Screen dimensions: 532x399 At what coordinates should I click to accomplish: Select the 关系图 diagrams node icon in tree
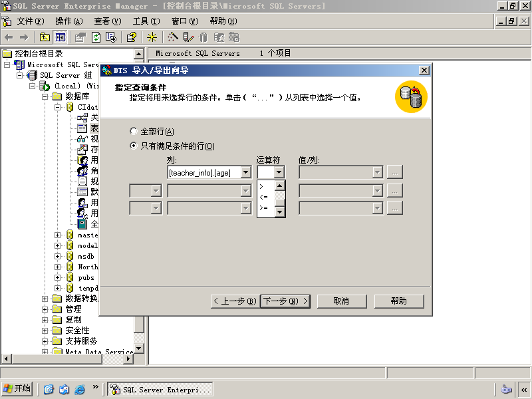point(82,118)
